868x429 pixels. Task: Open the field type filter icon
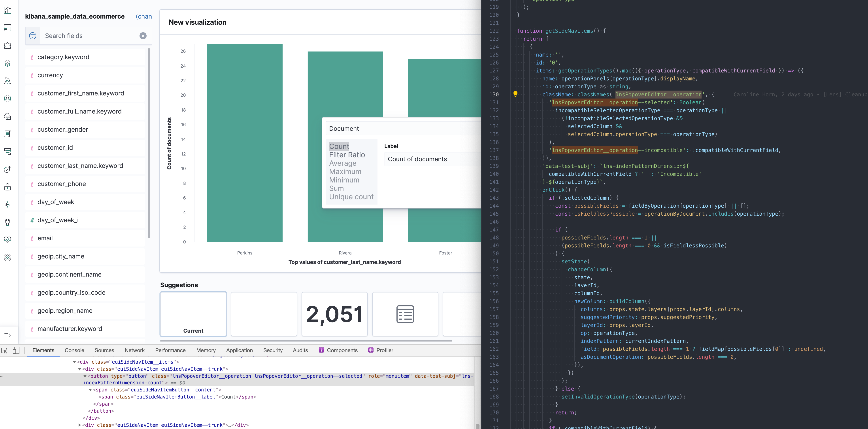(x=33, y=36)
